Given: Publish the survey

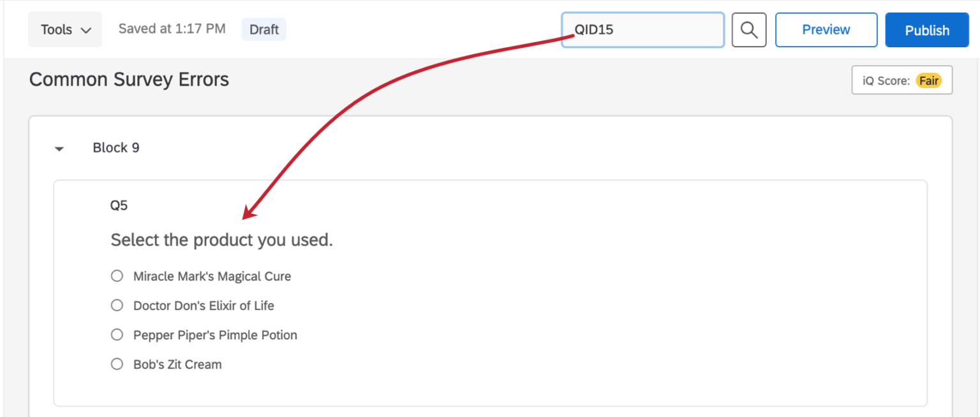Looking at the screenshot, I should [x=926, y=29].
